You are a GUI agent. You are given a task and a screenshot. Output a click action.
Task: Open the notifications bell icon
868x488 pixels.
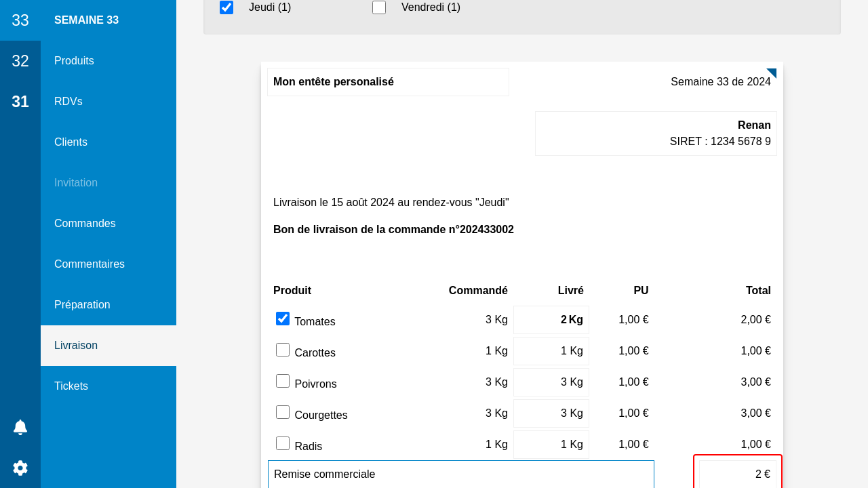click(20, 427)
